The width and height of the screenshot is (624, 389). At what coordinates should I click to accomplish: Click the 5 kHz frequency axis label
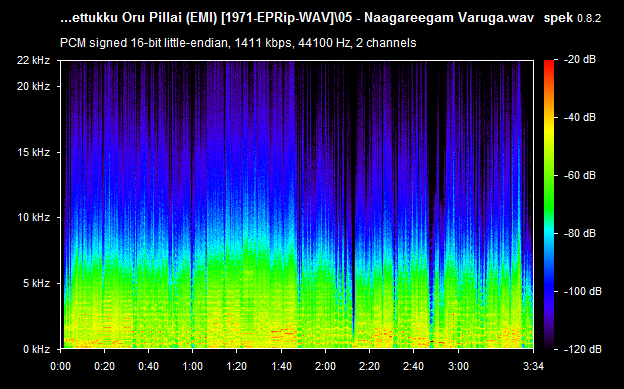(36, 283)
